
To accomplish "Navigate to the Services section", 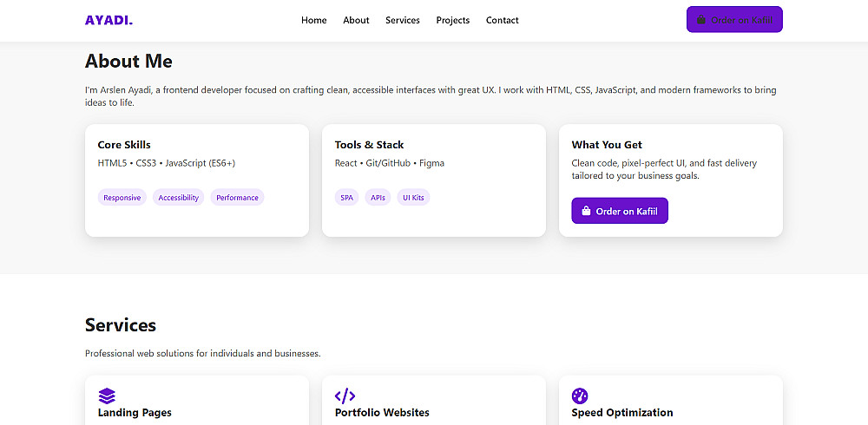I will point(403,20).
